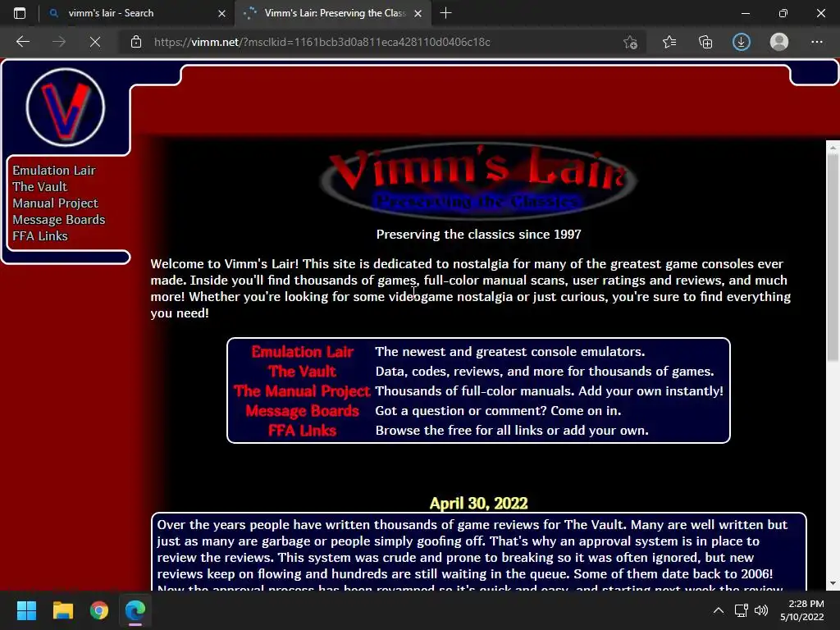The image size is (840, 630).
Task: Click 'The newest and greatest console emulators.' text
Action: coord(510,352)
